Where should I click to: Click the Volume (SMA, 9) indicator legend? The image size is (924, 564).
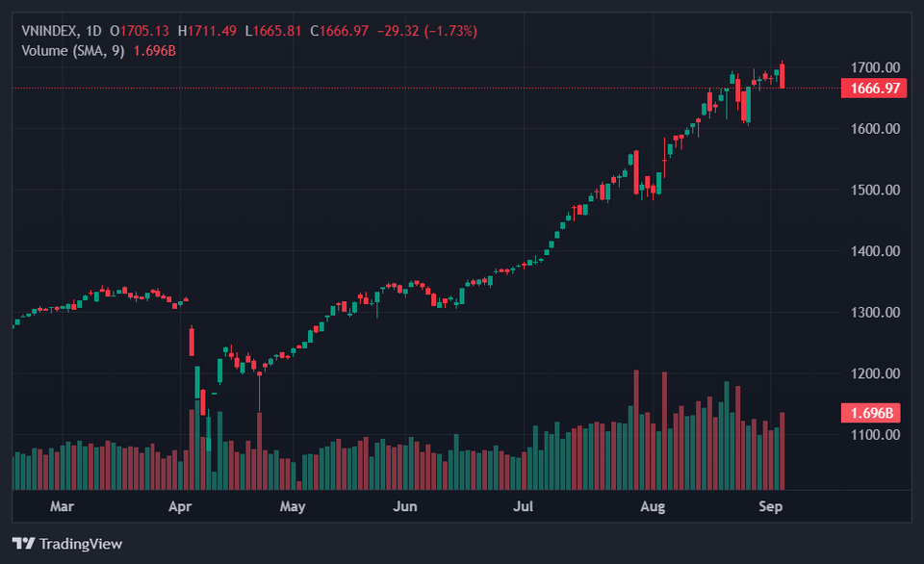pyautogui.click(x=73, y=51)
